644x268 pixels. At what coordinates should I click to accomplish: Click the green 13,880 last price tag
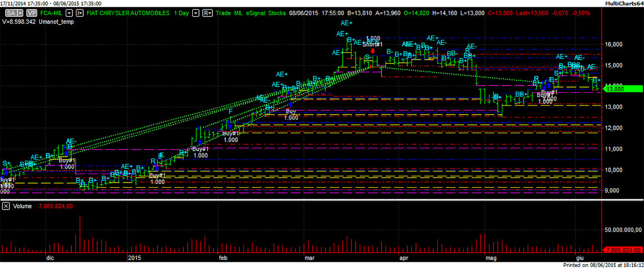(622, 89)
